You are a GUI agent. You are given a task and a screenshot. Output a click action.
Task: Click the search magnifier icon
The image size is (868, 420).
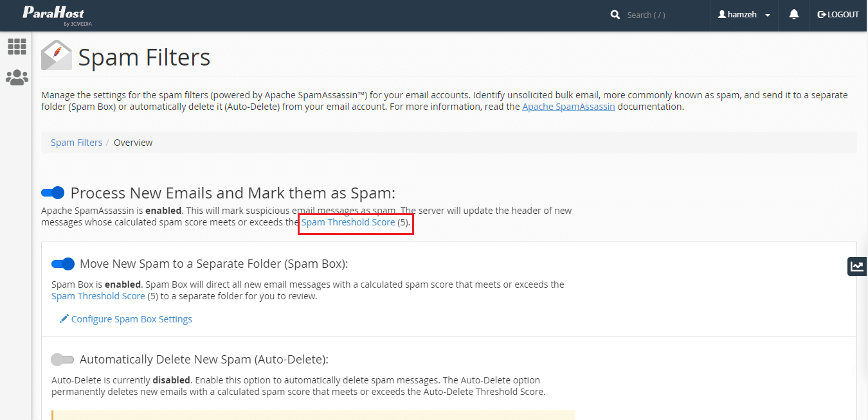coord(615,15)
